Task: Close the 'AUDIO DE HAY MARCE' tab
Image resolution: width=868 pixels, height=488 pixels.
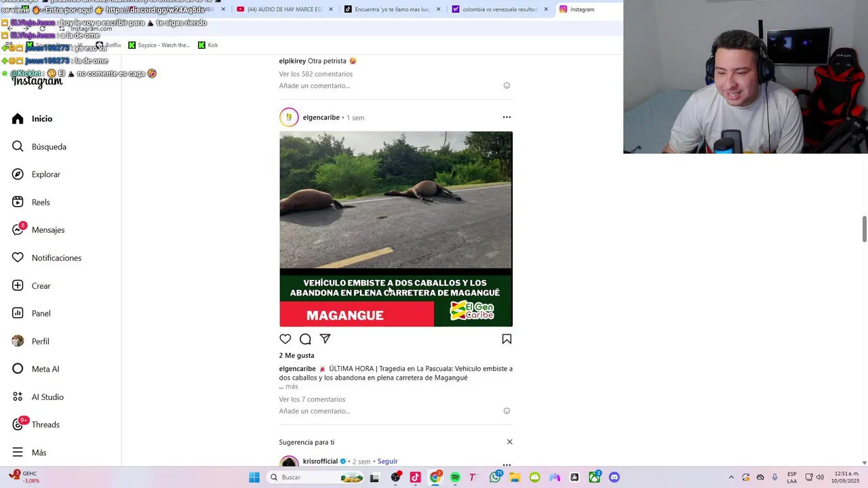Action: click(331, 9)
